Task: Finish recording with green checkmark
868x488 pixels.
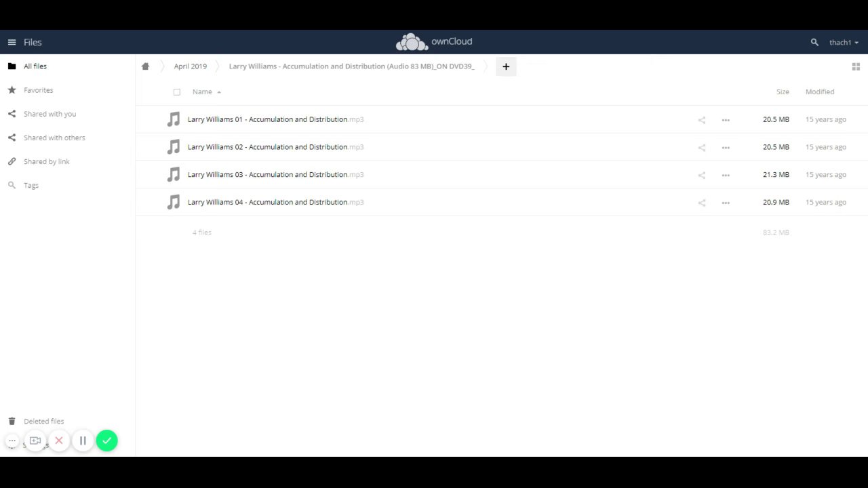Action: pos(106,441)
